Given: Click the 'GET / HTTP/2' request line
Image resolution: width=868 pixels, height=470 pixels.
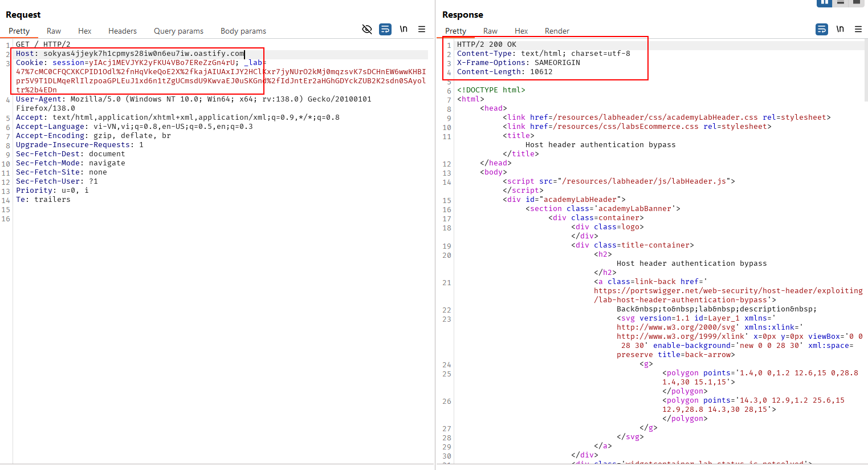Looking at the screenshot, I should pos(43,44).
